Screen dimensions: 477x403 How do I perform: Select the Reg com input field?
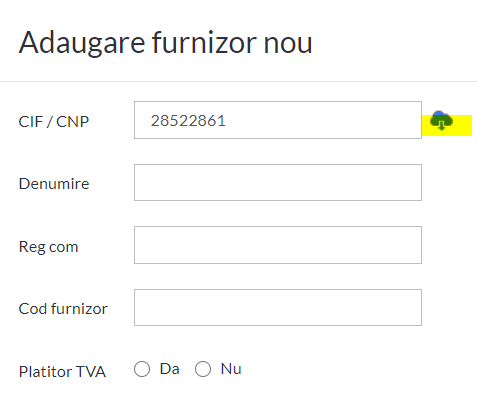click(278, 245)
